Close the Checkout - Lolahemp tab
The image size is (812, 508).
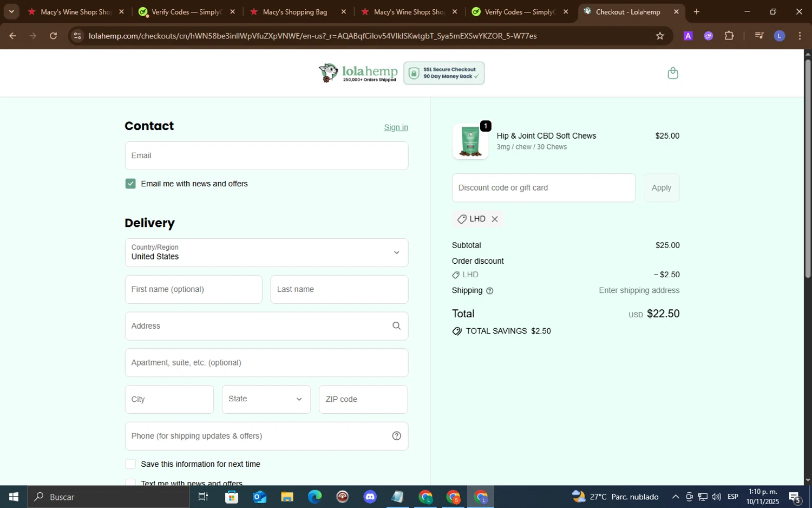click(x=676, y=12)
